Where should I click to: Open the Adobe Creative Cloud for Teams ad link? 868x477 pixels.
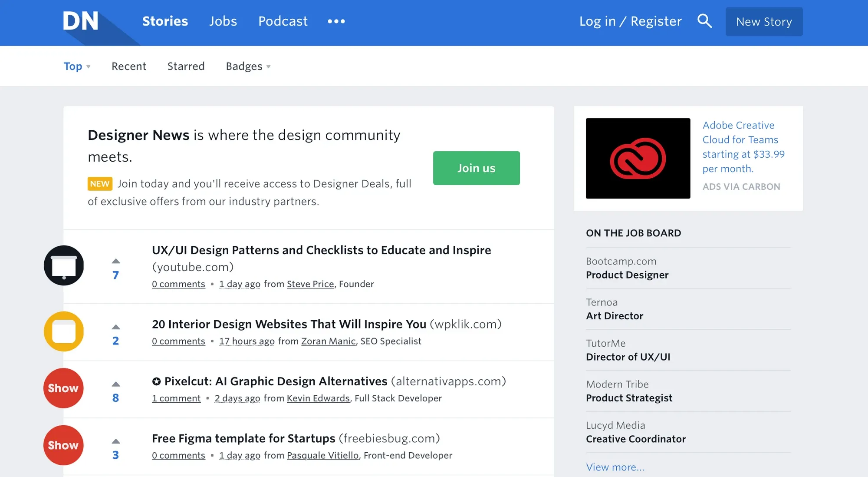(x=743, y=147)
